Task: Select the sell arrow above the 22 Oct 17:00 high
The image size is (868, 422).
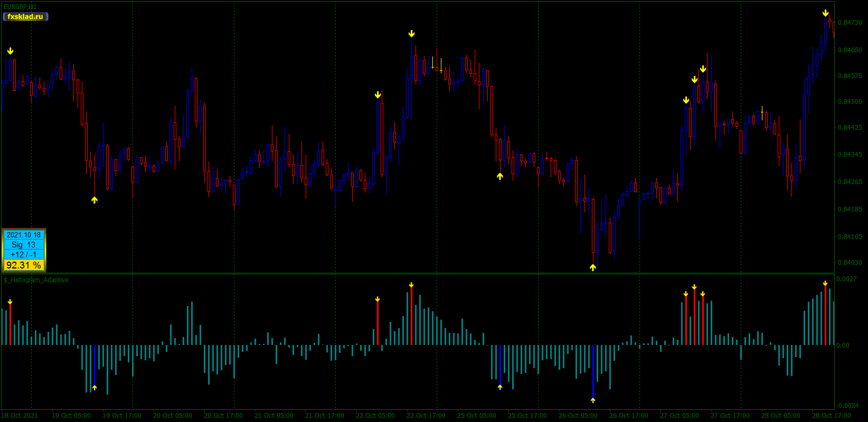Action: click(x=411, y=34)
